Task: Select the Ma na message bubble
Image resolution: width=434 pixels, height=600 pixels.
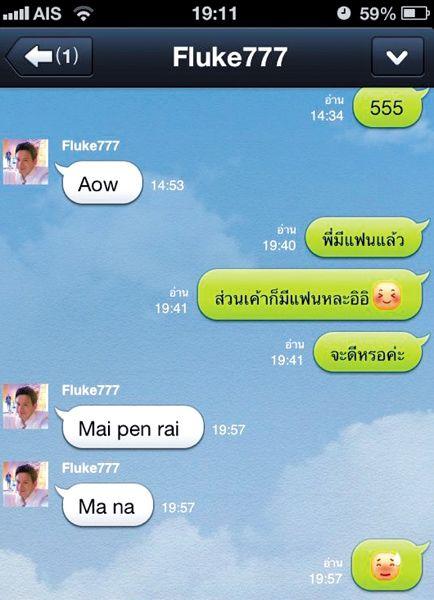Action: click(x=104, y=505)
